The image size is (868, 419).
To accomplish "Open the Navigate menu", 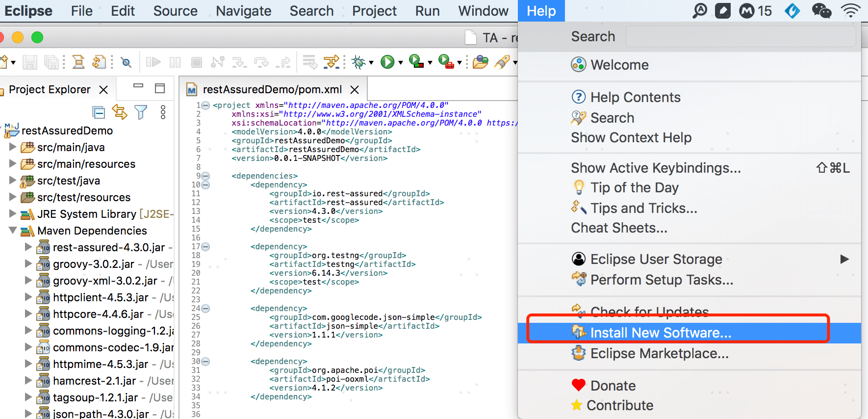I will (x=244, y=11).
